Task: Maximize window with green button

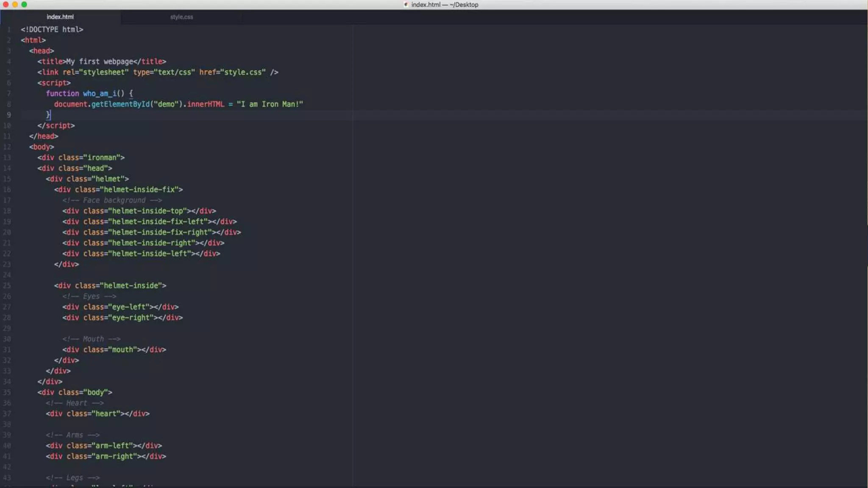Action: pos(24,5)
